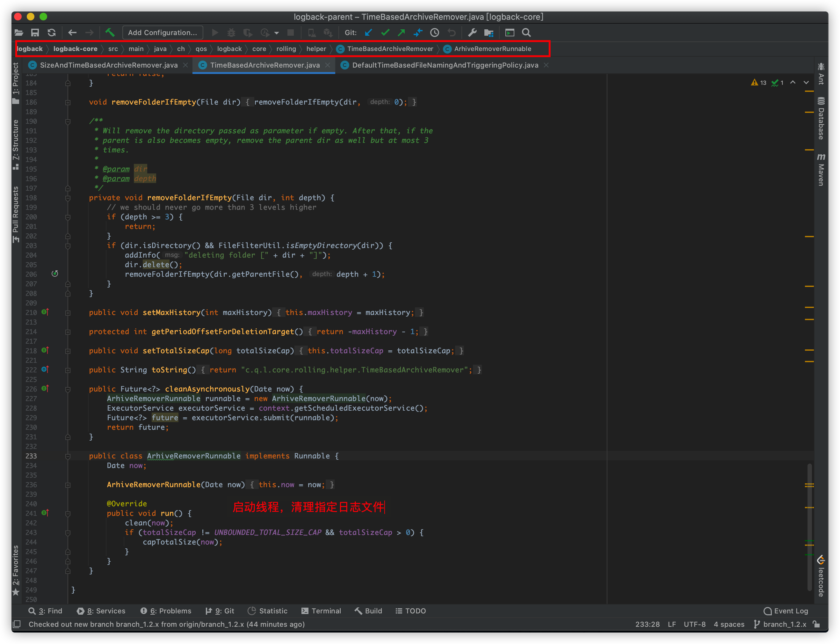840x644 pixels.
Task: Update project with blue Git pull icon
Action: 368,33
